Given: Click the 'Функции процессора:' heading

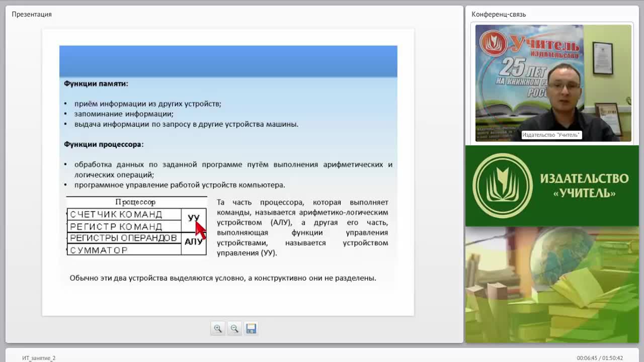Looking at the screenshot, I should pos(104,144).
